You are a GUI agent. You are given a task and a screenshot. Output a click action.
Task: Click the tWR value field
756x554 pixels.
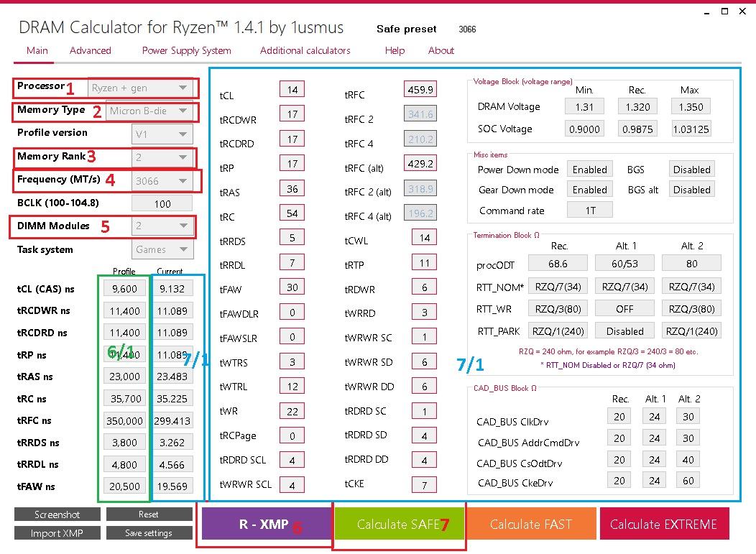(x=292, y=411)
